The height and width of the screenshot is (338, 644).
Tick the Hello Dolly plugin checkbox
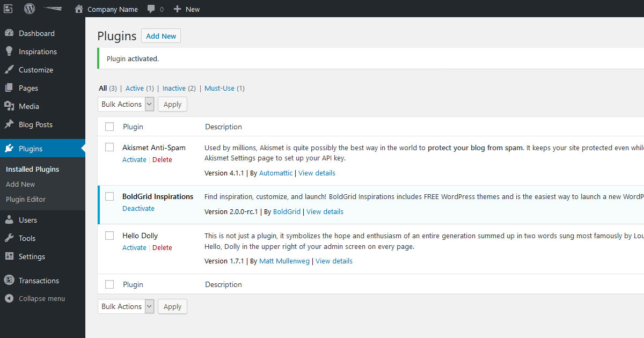point(109,236)
